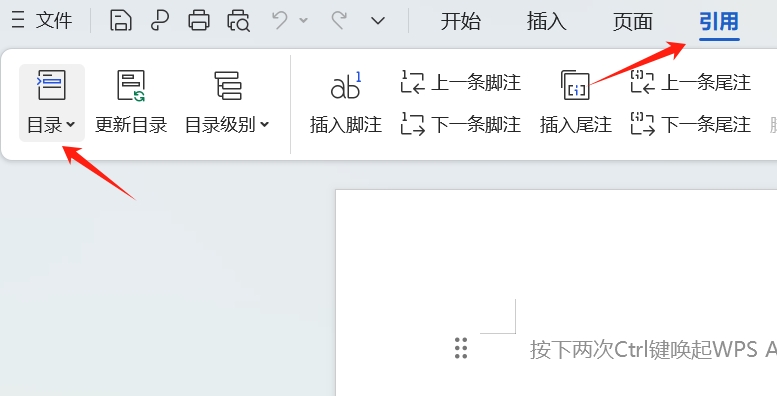Expand the quick access toolbar chevron
Viewport: 777px width, 396px height.
(x=378, y=21)
